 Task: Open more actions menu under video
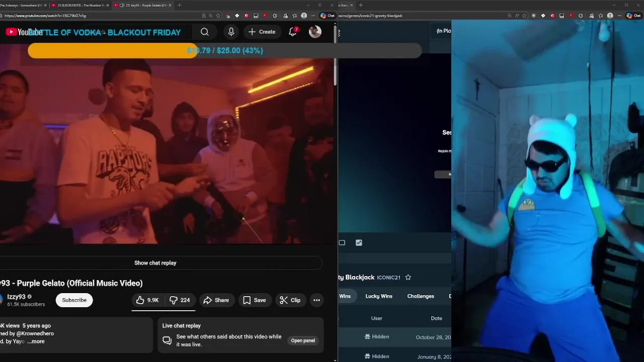(x=316, y=300)
